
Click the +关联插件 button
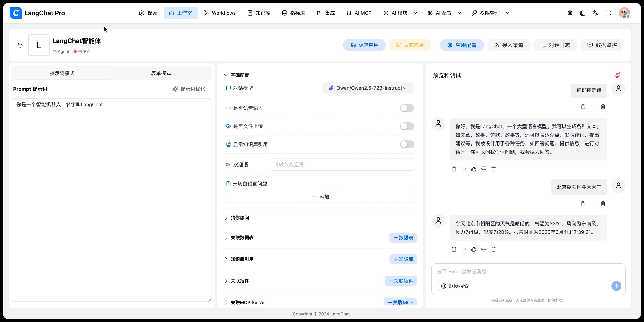(x=401, y=281)
